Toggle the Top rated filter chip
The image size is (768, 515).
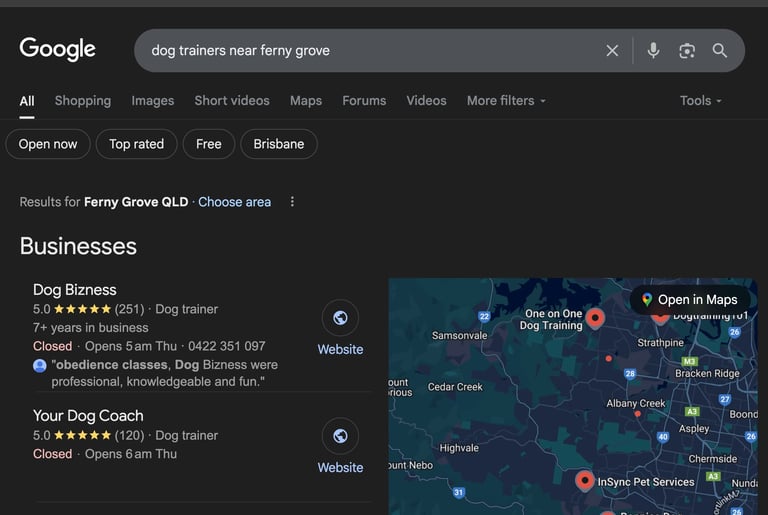[136, 144]
